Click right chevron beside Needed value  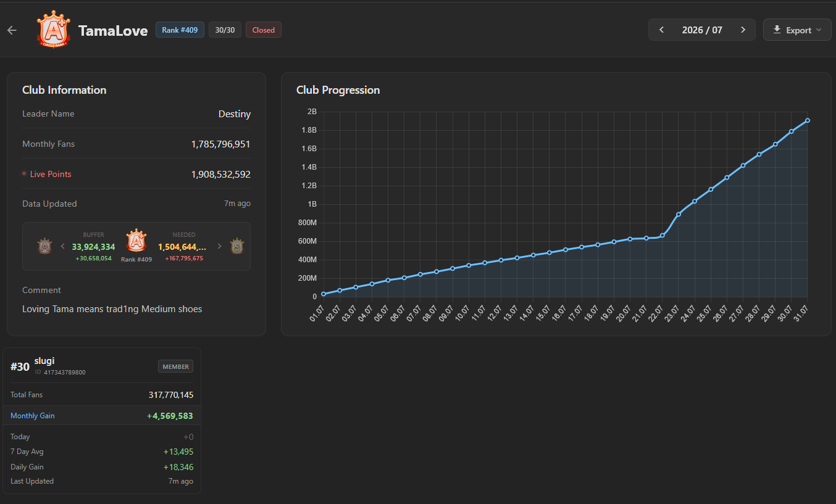pos(219,246)
